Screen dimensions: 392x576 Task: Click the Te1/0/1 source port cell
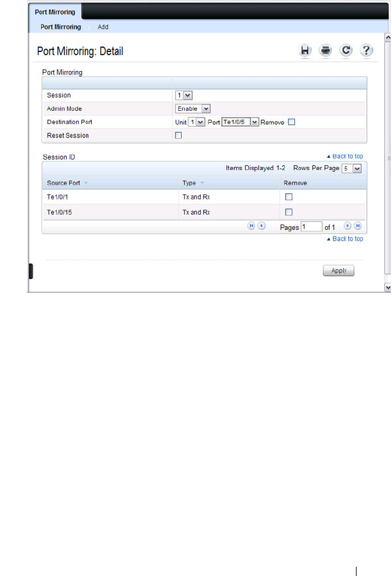(57, 197)
